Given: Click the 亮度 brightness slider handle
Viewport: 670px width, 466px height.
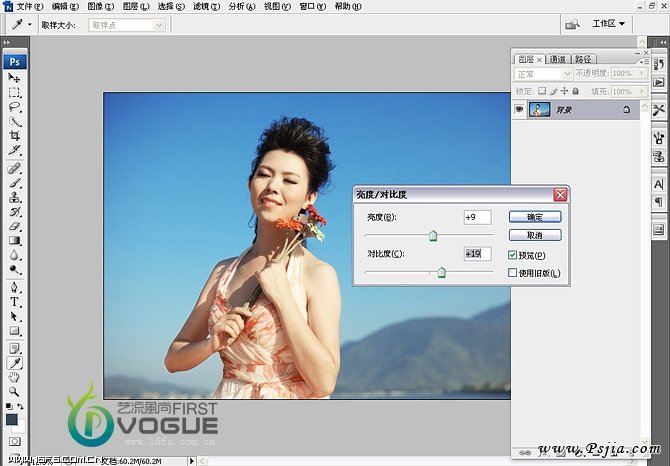Looking at the screenshot, I should [433, 236].
